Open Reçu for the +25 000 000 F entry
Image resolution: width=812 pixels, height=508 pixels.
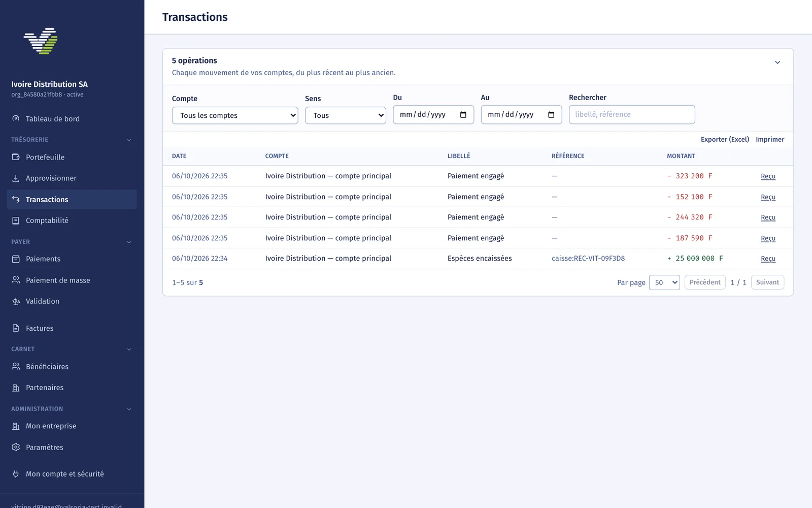(x=768, y=259)
